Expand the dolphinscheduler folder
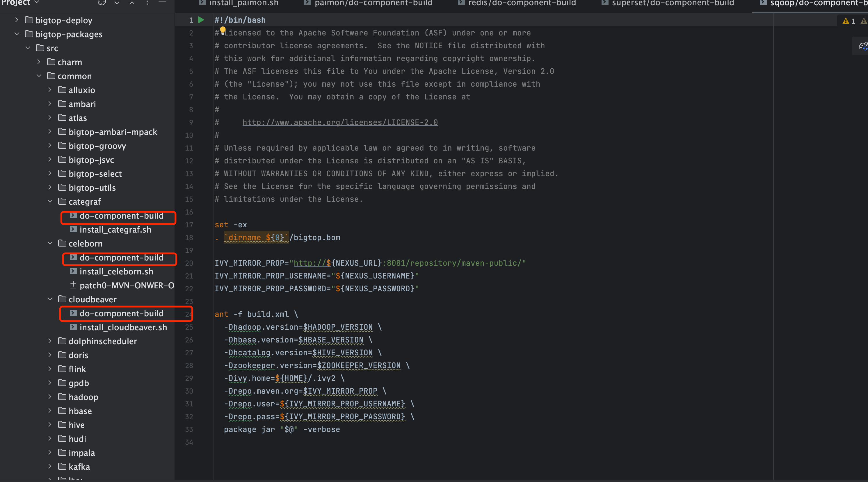The height and width of the screenshot is (482, 868). click(50, 341)
